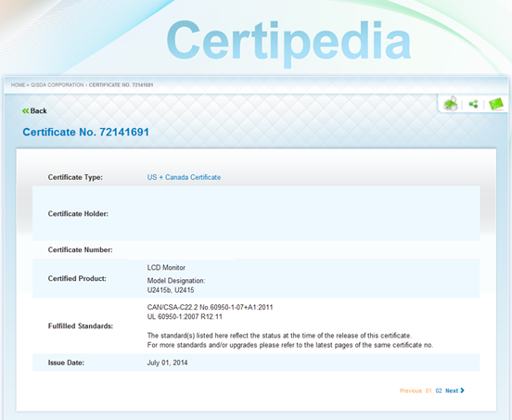Click the 'Certificate Holder:' label

(x=78, y=214)
